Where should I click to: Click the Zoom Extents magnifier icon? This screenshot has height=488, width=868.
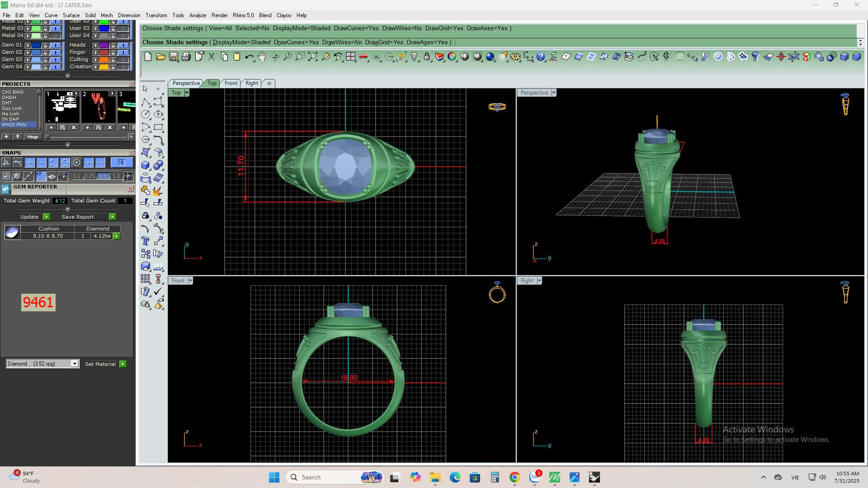click(312, 57)
